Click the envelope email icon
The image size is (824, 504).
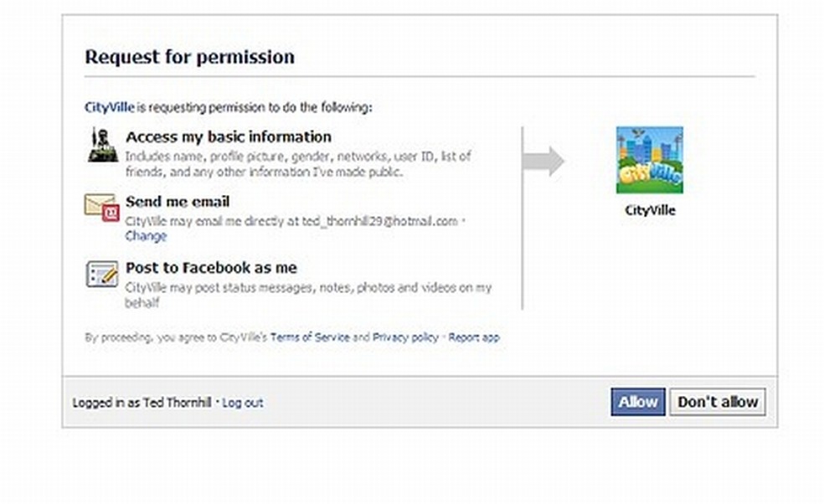tap(101, 207)
